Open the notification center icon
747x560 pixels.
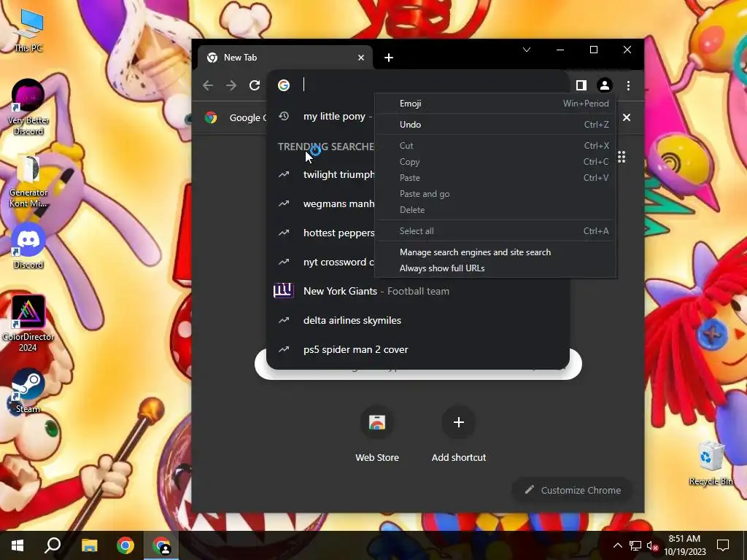723,545
